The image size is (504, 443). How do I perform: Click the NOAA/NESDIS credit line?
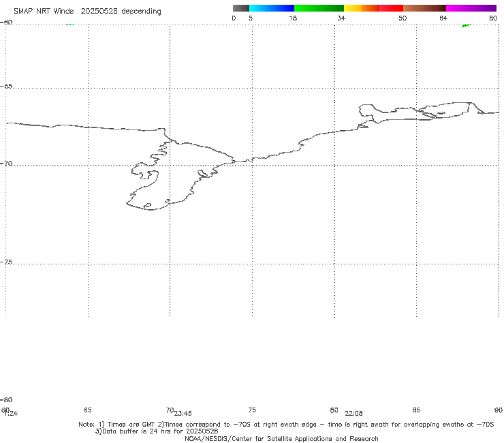[x=281, y=438]
